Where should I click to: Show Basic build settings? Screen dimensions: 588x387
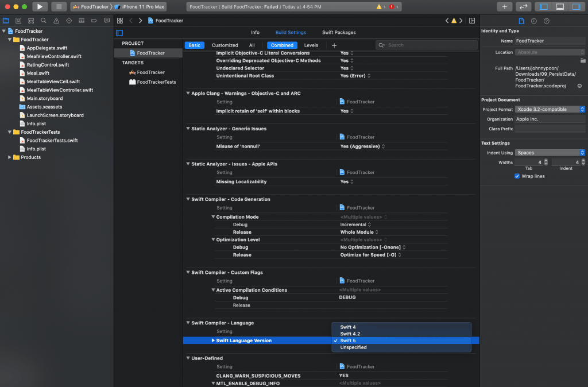point(194,45)
